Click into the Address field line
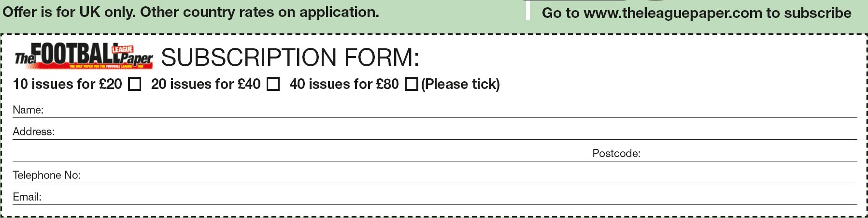 point(456,132)
